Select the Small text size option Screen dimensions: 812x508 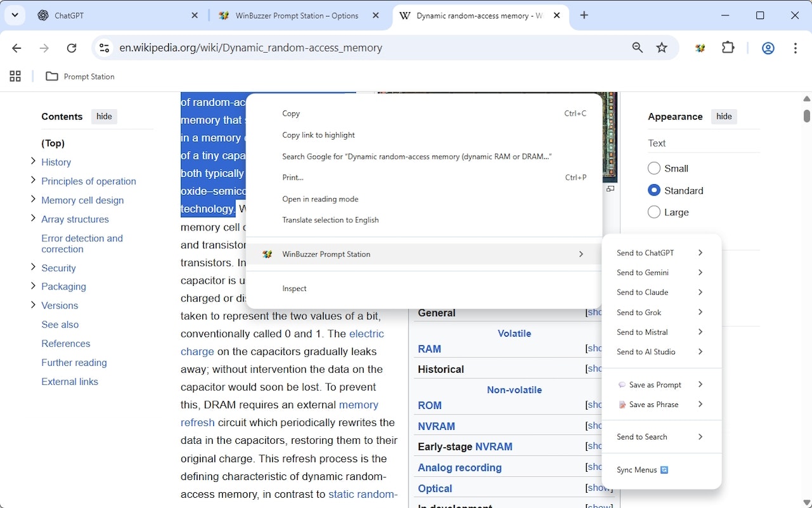[x=654, y=168]
